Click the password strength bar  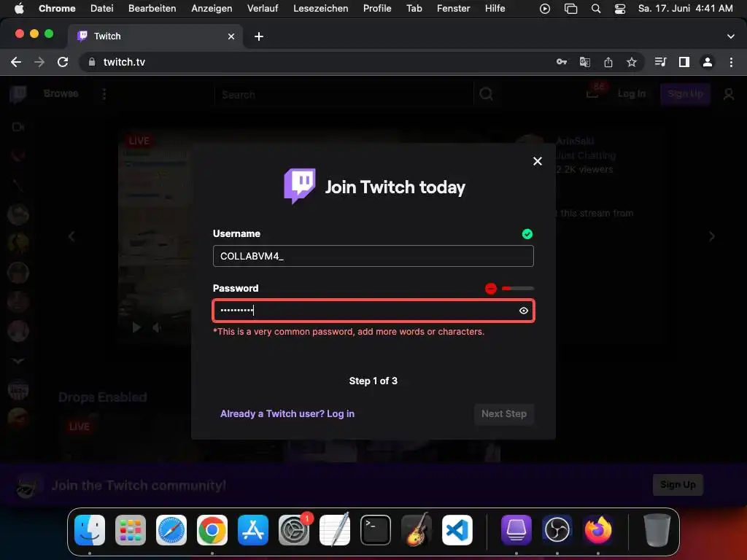[x=518, y=289]
